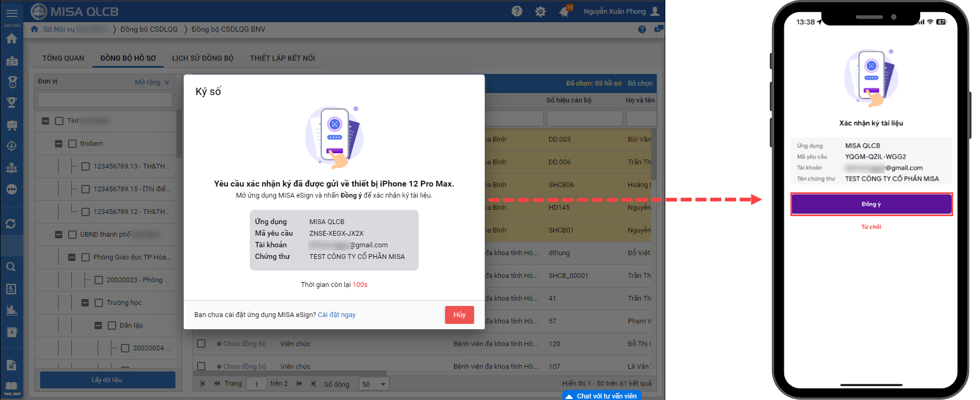Open the briefcase module in sidebar
The height and width of the screenshot is (400, 980).
[x=12, y=61]
